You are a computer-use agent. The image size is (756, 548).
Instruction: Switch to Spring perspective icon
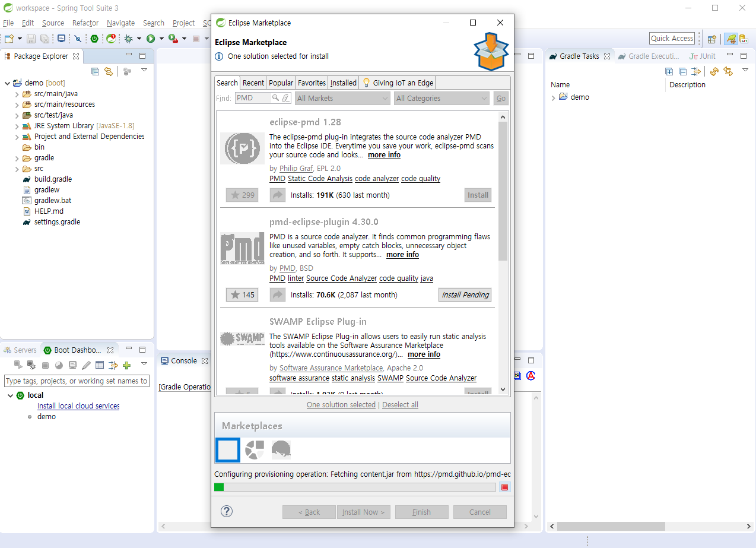tap(730, 39)
